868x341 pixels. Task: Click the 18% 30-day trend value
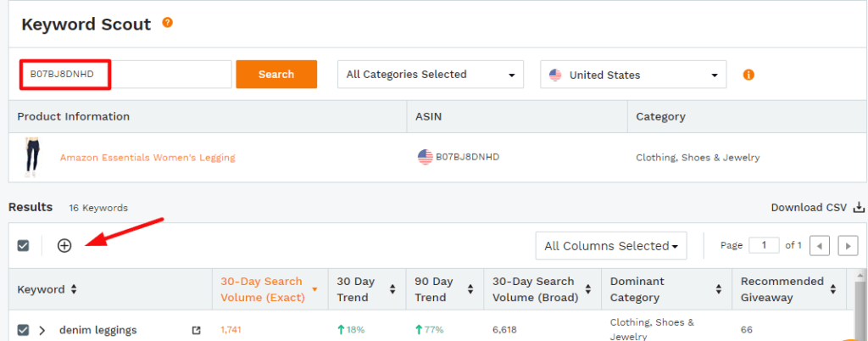(x=351, y=331)
